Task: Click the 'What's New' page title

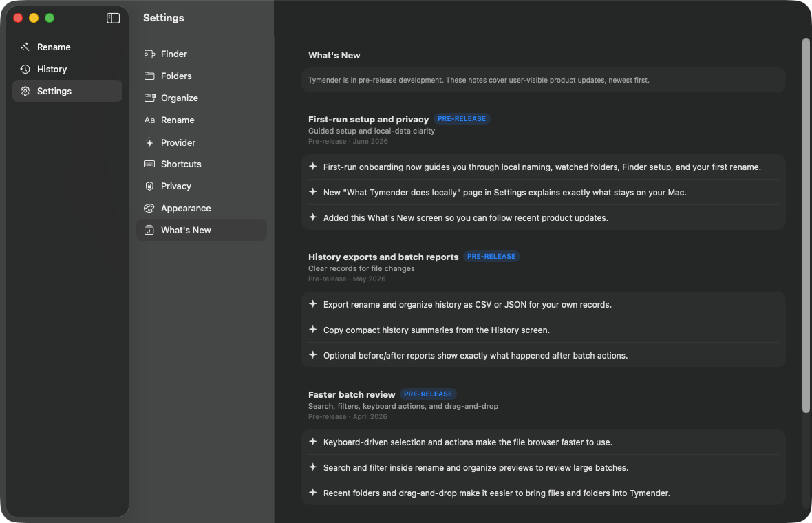Action: pos(334,56)
